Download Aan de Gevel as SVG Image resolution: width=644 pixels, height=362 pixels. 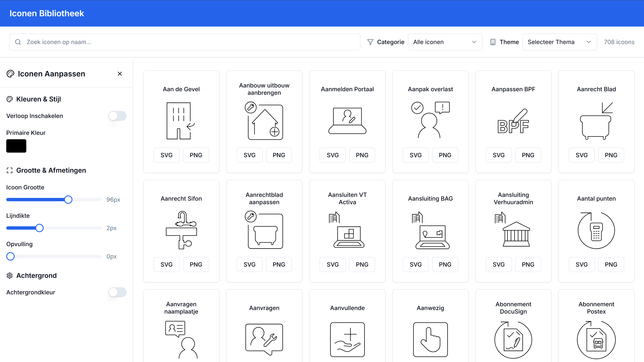click(167, 155)
